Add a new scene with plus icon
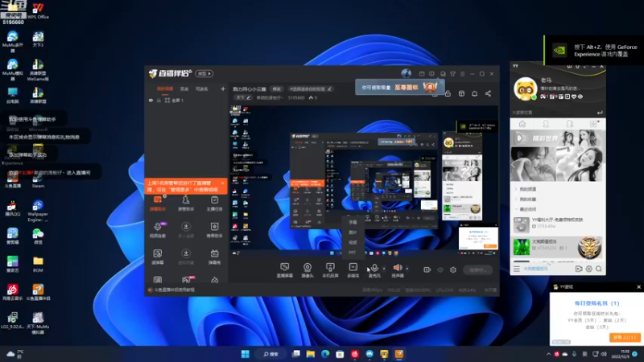The height and width of the screenshot is (362, 644). click(223, 88)
